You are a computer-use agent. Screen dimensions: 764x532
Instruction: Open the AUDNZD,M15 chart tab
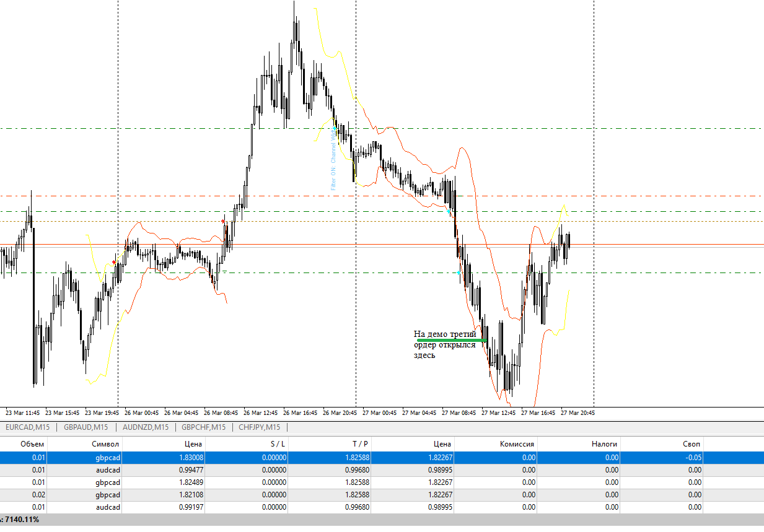pos(146,427)
